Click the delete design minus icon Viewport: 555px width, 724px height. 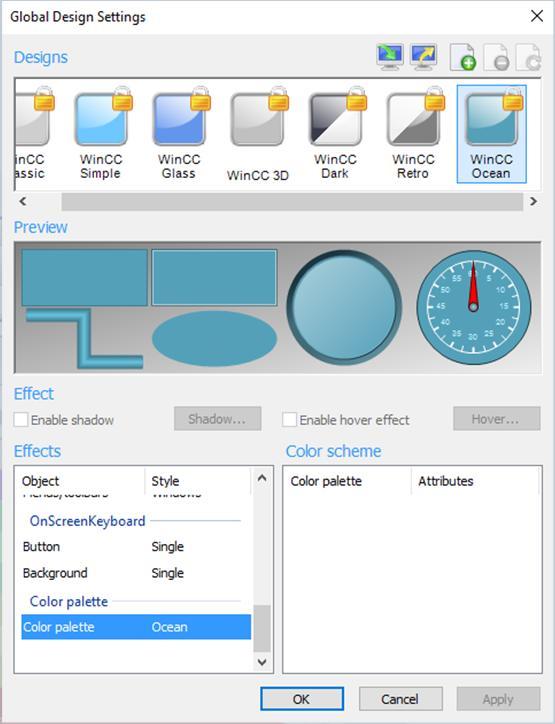(x=496, y=57)
